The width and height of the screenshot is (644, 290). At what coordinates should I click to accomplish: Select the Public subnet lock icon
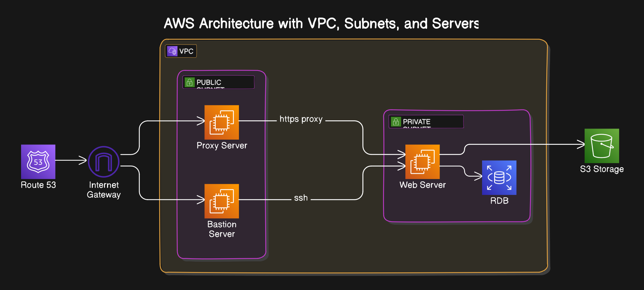[x=190, y=82]
